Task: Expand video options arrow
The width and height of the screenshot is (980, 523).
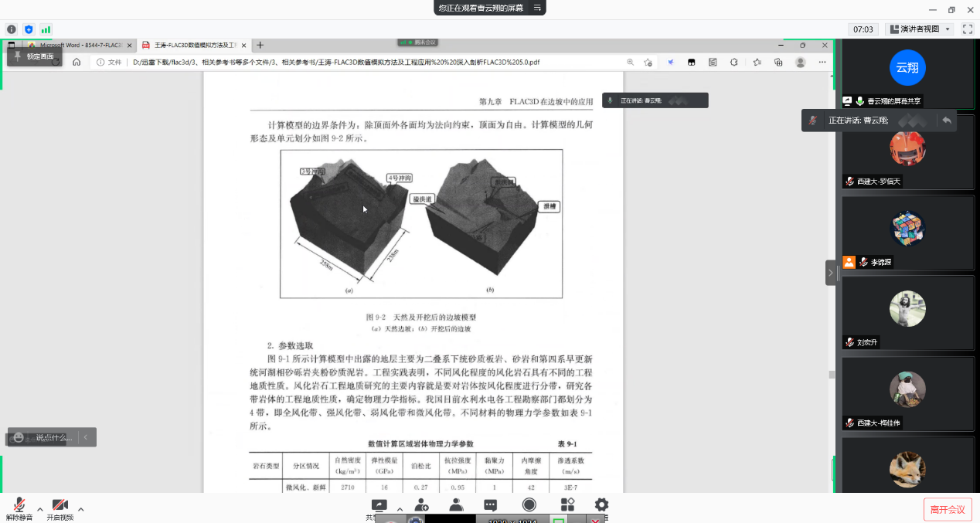Action: click(80, 509)
